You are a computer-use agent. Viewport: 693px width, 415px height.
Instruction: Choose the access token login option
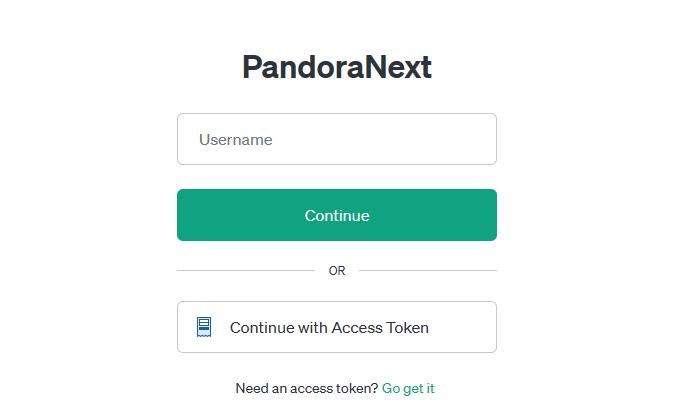coord(336,327)
